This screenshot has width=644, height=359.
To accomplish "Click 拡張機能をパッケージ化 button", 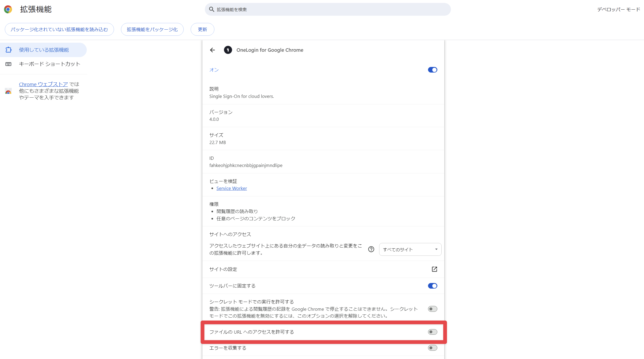I will pos(152,29).
